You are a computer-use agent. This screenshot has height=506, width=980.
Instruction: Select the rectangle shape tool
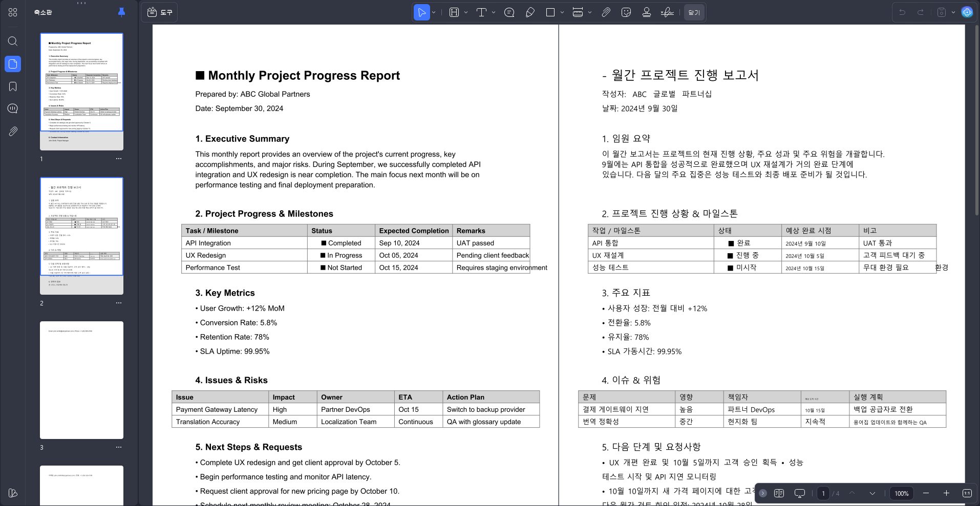550,12
